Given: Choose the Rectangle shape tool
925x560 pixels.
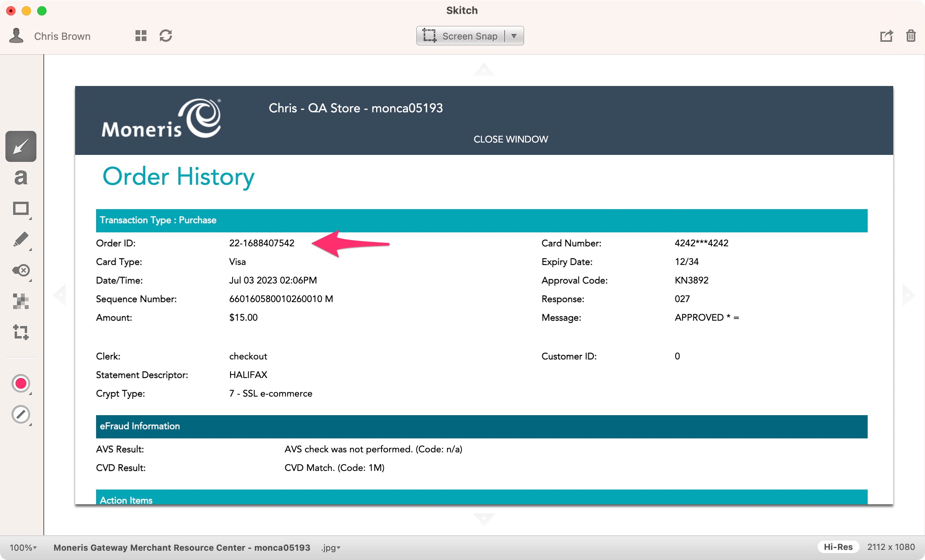Looking at the screenshot, I should [21, 209].
